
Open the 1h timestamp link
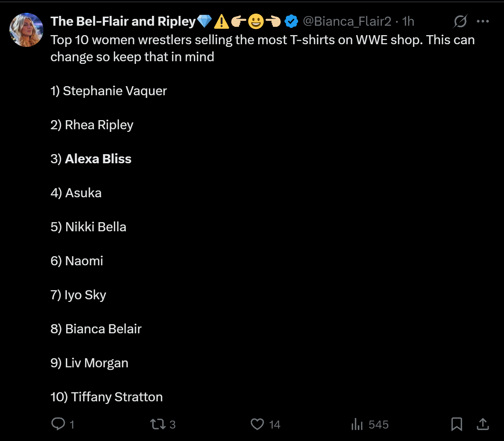408,21
